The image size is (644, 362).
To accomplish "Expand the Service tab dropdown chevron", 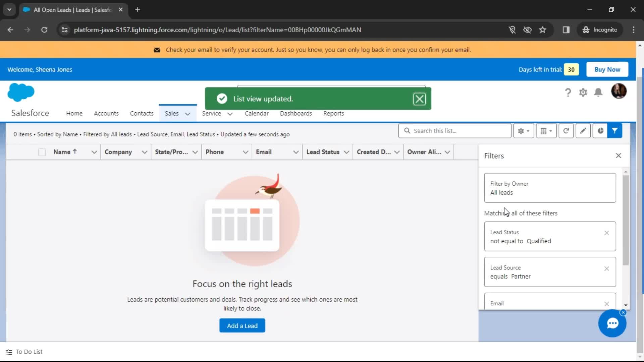I will click(x=230, y=114).
